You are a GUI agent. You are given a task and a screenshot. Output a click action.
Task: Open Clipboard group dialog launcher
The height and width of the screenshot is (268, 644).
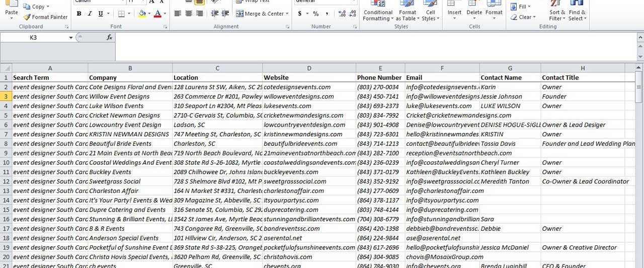click(x=65, y=27)
